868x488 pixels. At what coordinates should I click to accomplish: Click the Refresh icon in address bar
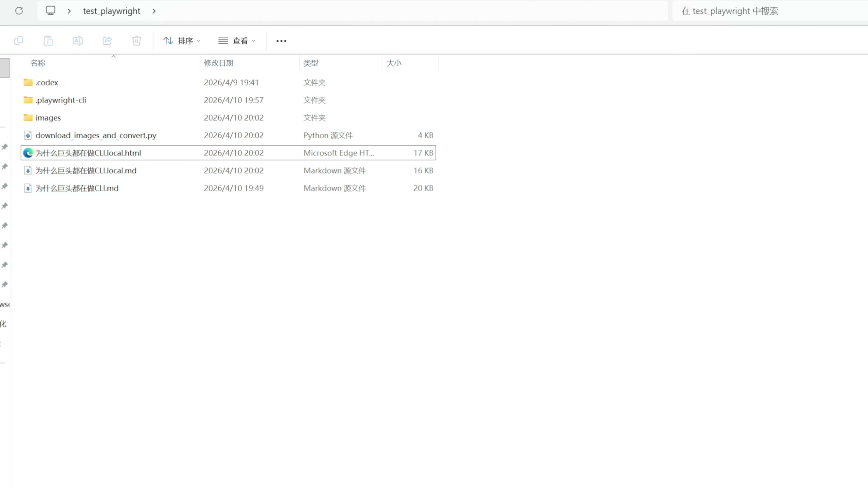[x=19, y=11]
